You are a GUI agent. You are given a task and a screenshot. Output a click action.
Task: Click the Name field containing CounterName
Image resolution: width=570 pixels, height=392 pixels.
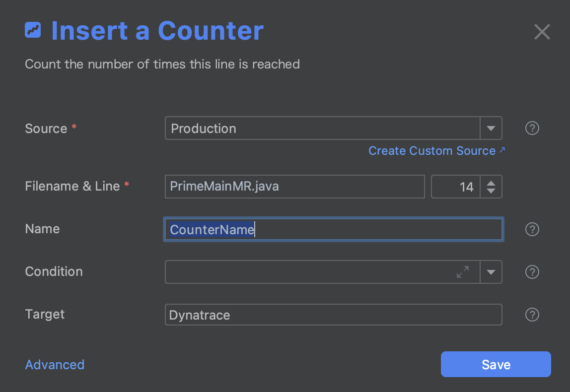[x=333, y=230]
